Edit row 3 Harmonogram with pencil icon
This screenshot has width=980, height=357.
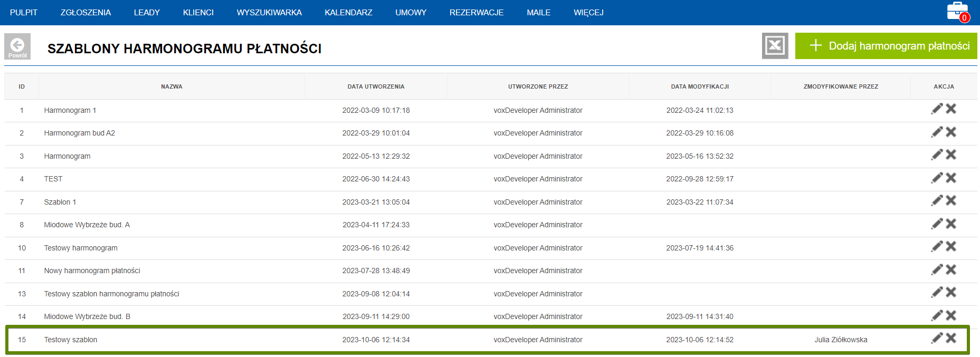[937, 155]
